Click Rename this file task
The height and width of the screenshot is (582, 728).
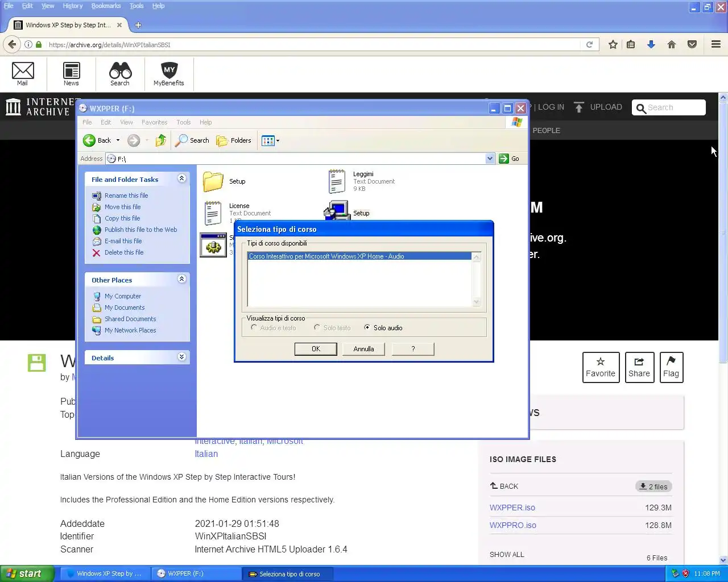pos(126,196)
